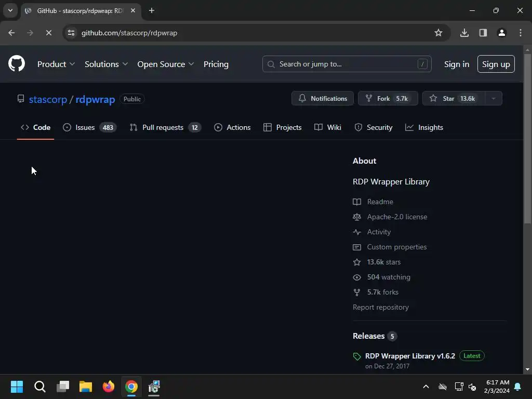Image resolution: width=532 pixels, height=399 pixels.
Task: Open the GitHub homepage logo
Action: 17,63
